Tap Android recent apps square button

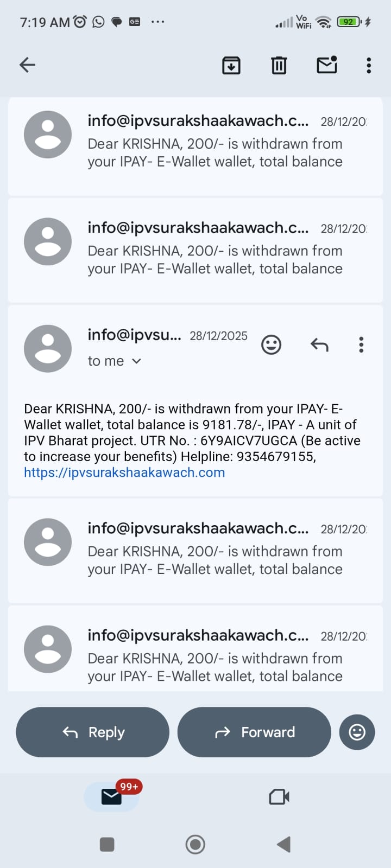click(107, 844)
